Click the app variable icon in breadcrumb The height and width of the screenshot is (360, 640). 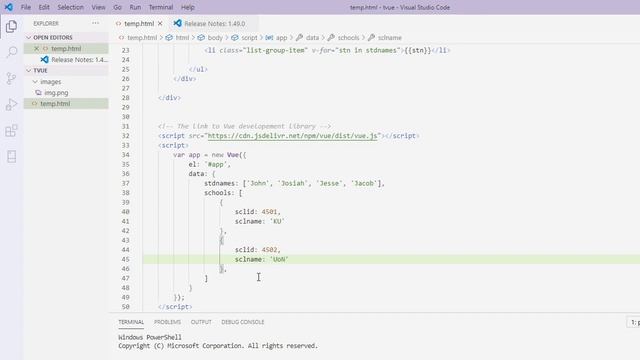point(269,38)
